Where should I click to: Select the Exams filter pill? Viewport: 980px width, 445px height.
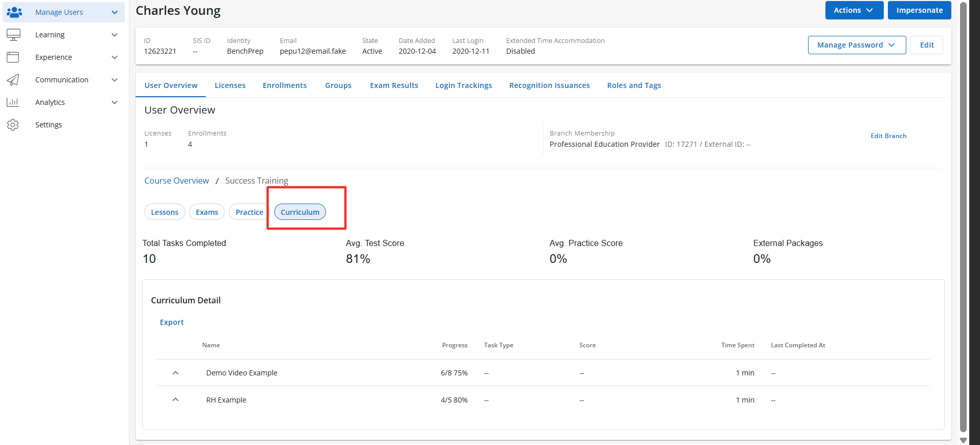(x=207, y=212)
